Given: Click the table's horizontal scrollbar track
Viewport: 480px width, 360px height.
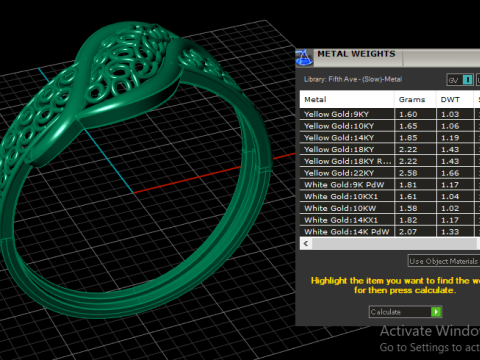Looking at the screenshot, I should (x=395, y=244).
